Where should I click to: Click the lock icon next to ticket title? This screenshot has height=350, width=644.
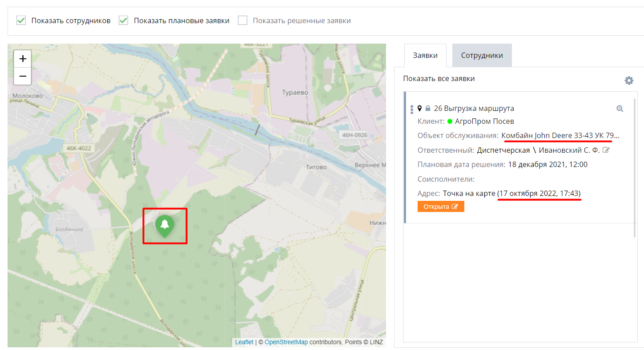tap(427, 107)
